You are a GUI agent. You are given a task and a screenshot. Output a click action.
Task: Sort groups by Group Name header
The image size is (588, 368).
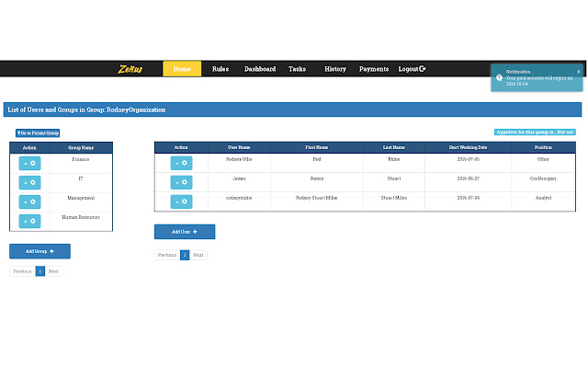point(81,147)
